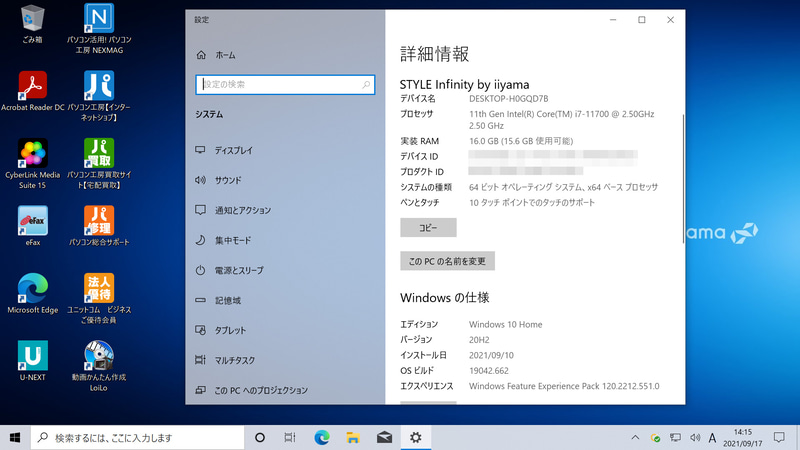Click the STYLE Infinity by iiyama heading
The image size is (800, 450).
(x=464, y=84)
